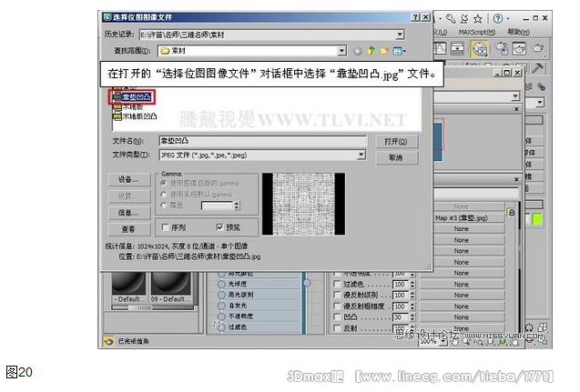
Task: Click the highlighted Render Setup toolbar icon
Action: (x=479, y=49)
